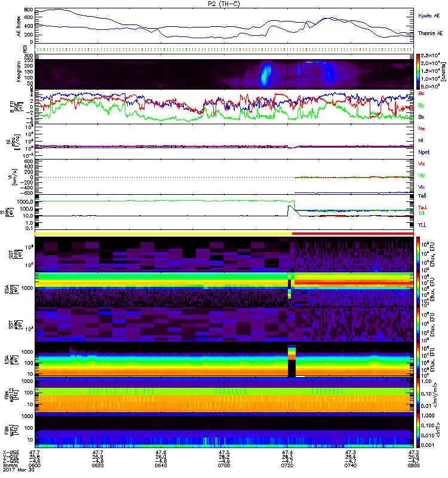Click the blue Bx legend label
The width and height of the screenshot is (448, 478).
tap(421, 117)
